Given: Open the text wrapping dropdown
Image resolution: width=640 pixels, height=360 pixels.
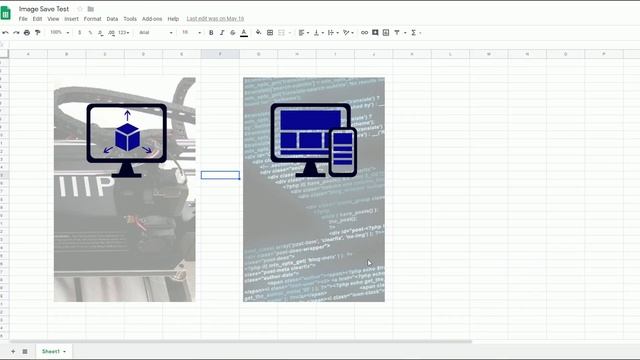Looking at the screenshot, I should click(x=333, y=33).
